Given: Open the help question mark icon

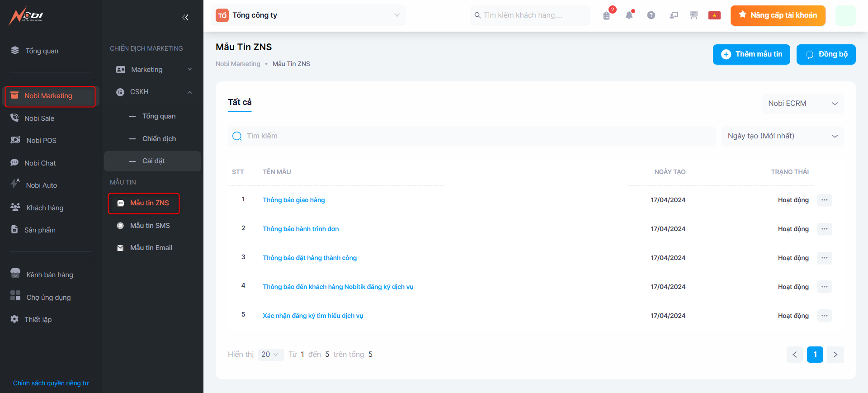Looking at the screenshot, I should pos(651,15).
